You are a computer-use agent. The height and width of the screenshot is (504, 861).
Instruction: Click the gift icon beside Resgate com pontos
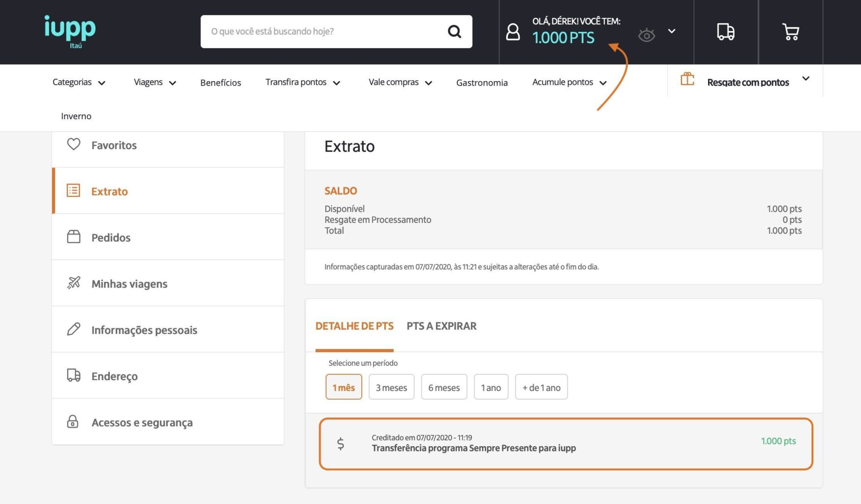click(687, 79)
